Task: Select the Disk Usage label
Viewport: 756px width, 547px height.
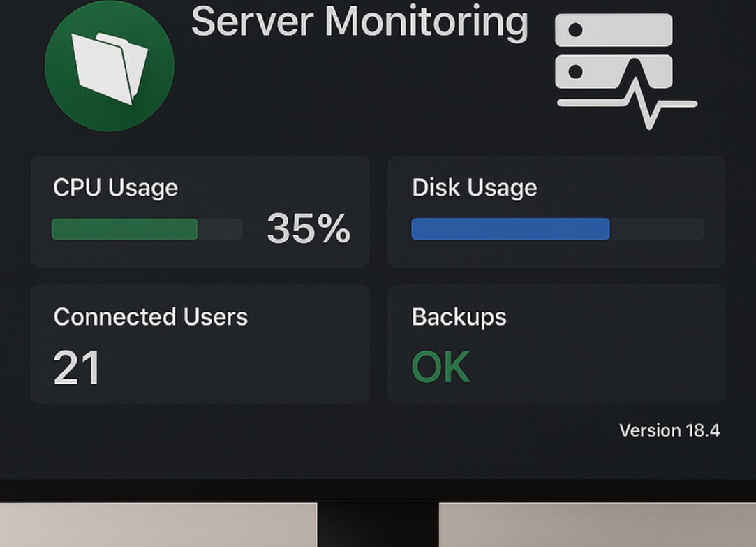Action: [474, 187]
